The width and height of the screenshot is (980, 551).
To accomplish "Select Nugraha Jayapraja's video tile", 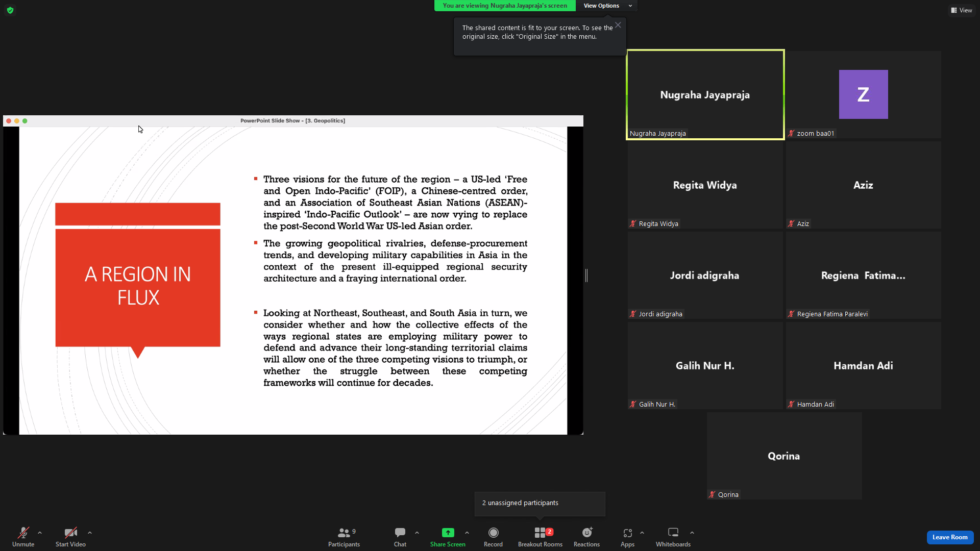I will tap(705, 94).
